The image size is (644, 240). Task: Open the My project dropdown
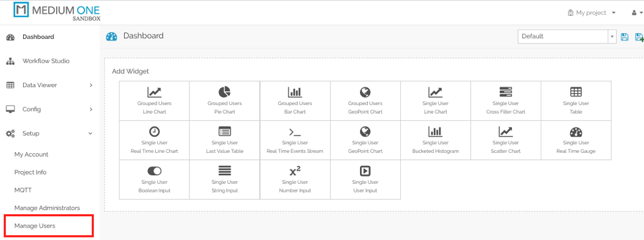click(591, 13)
